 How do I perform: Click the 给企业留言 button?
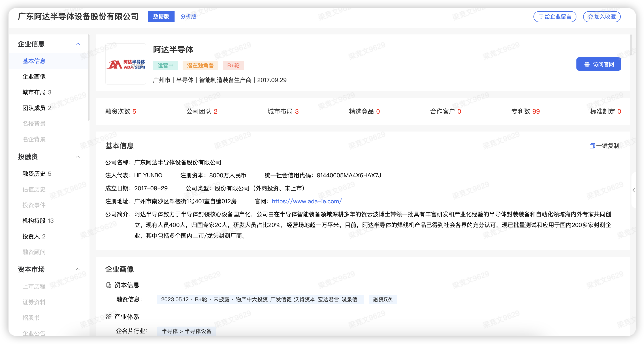click(555, 17)
